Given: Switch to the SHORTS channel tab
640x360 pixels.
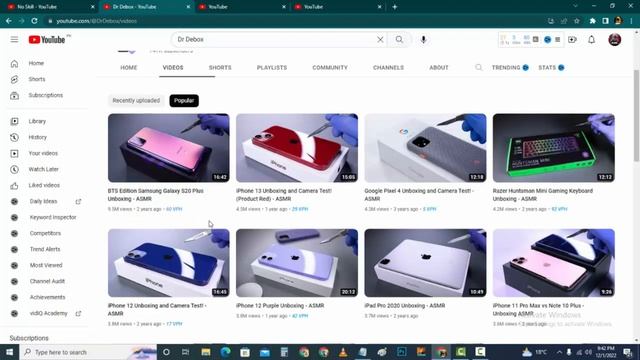Looking at the screenshot, I should 220,67.
